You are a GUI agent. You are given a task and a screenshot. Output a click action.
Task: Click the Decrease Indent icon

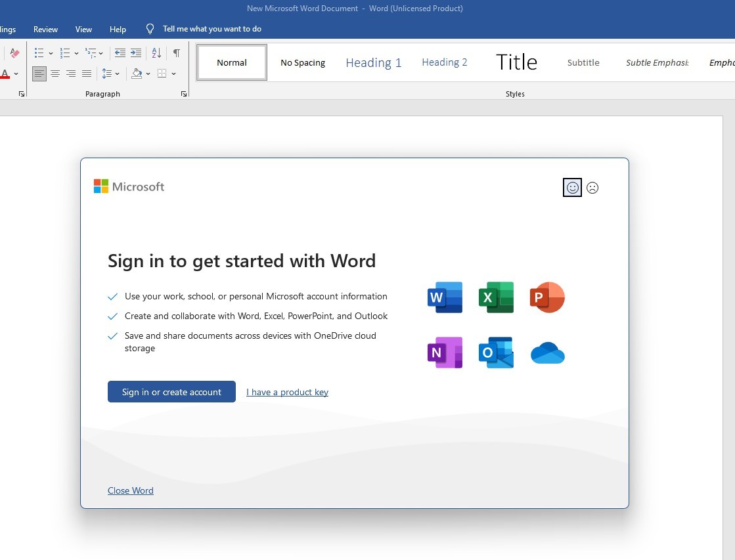pos(120,53)
